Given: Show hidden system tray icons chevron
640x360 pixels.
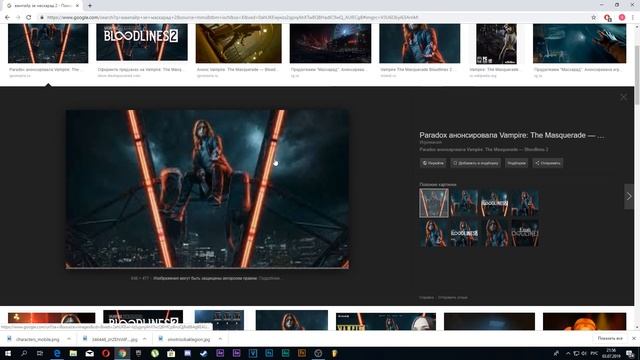Looking at the screenshot, I should [x=568, y=353].
